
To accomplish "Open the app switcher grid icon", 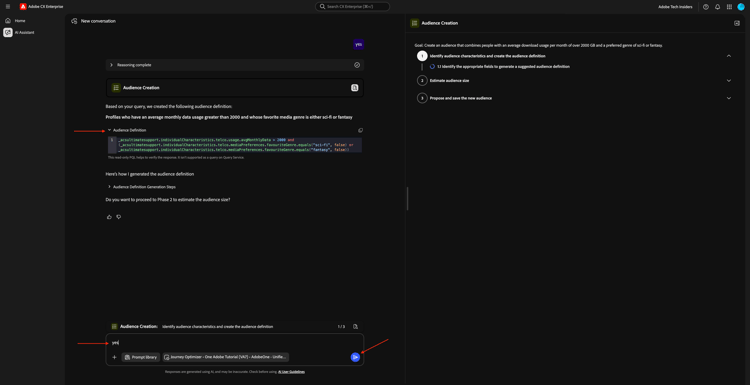I will pos(729,7).
